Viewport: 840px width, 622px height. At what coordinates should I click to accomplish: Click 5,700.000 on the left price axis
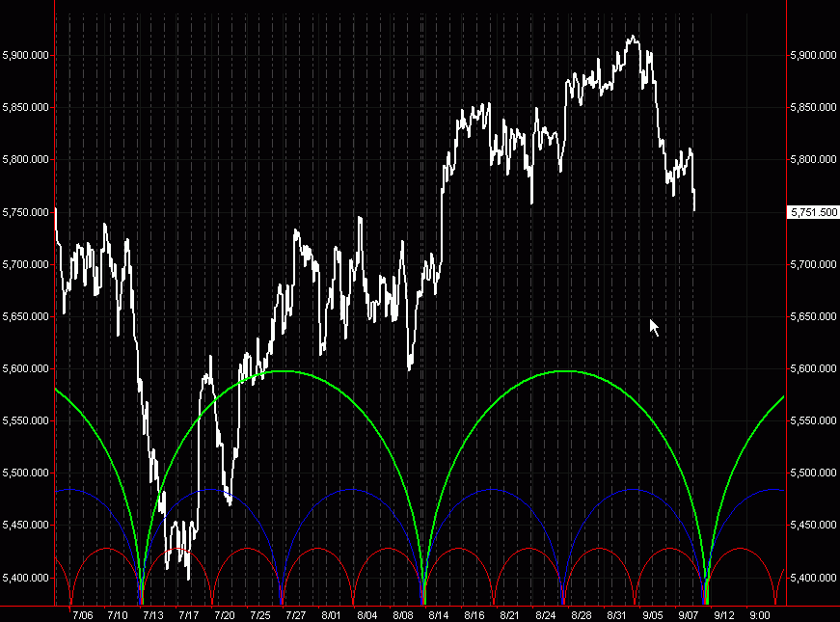[25, 264]
